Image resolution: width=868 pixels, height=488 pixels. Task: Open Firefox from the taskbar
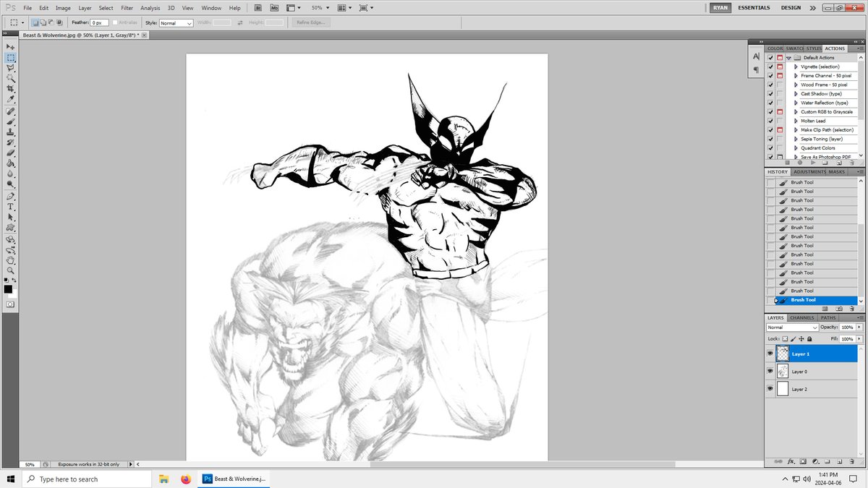[185, 479]
